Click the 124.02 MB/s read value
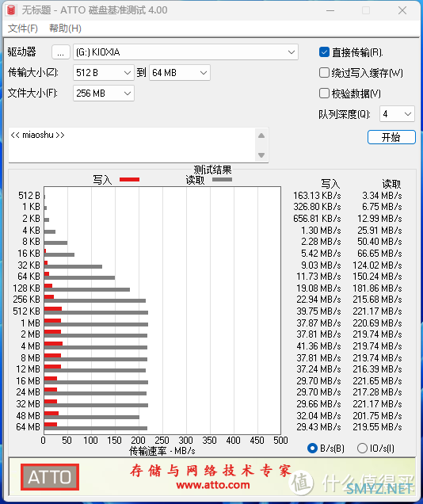The image size is (423, 504). click(377, 265)
